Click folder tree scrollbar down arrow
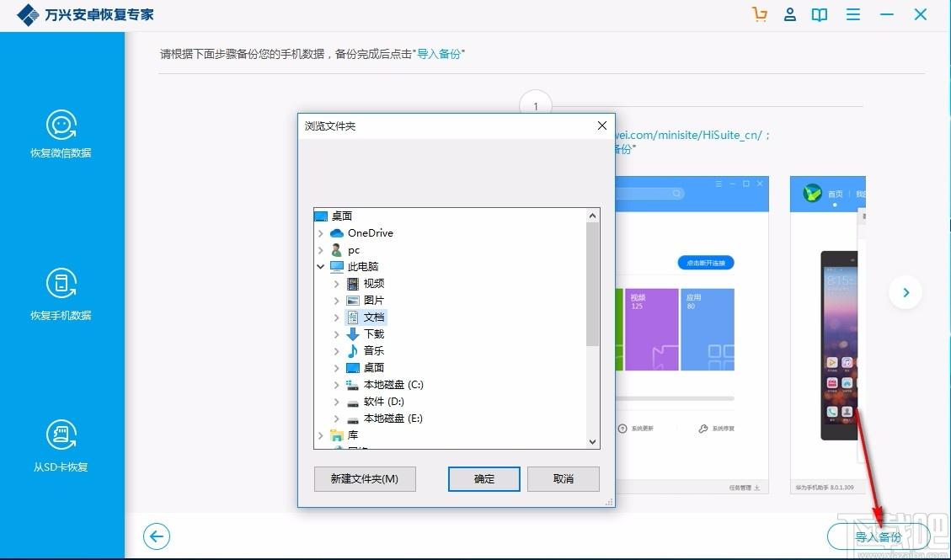 (592, 441)
